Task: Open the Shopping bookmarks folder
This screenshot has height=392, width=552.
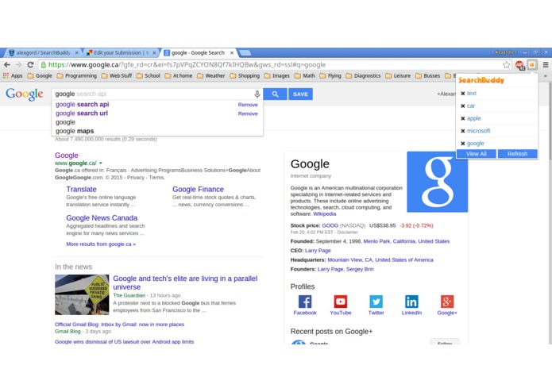Action: 245,75
